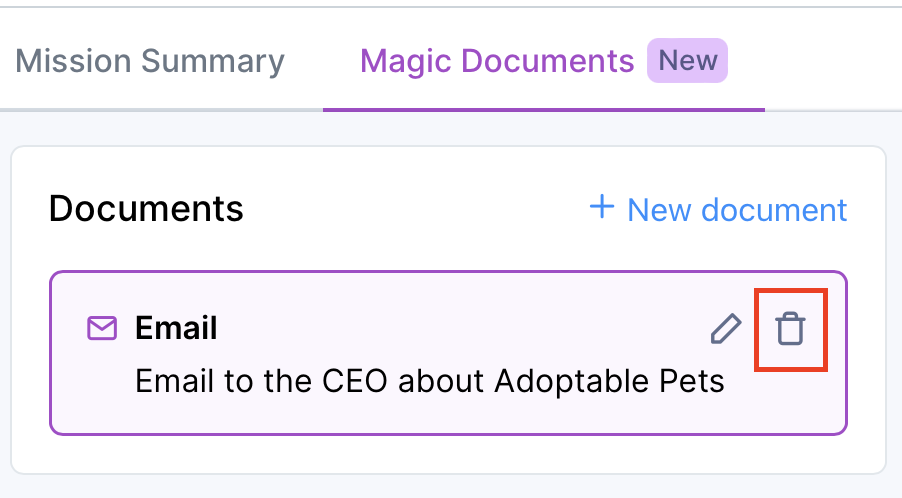Click the New badge on Magic Documents
902x498 pixels.
[x=688, y=61]
